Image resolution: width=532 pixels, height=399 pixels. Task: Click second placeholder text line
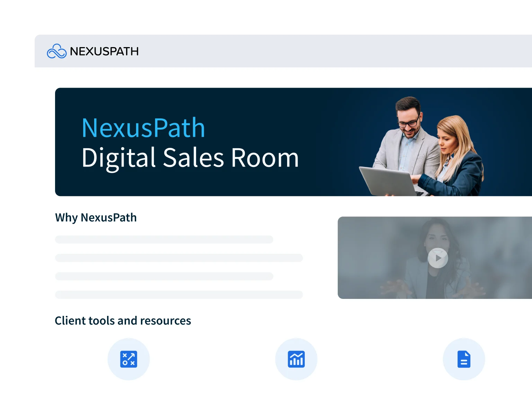[179, 258]
